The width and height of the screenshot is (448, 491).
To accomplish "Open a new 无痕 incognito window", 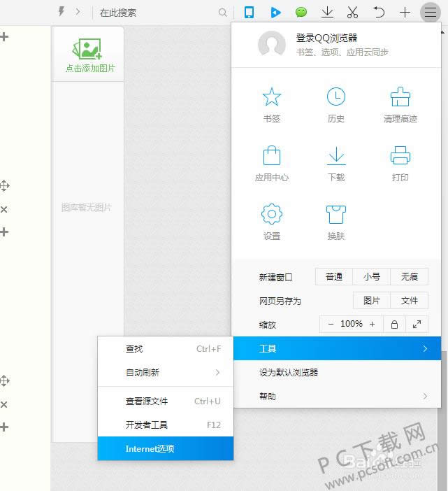I will (x=409, y=277).
